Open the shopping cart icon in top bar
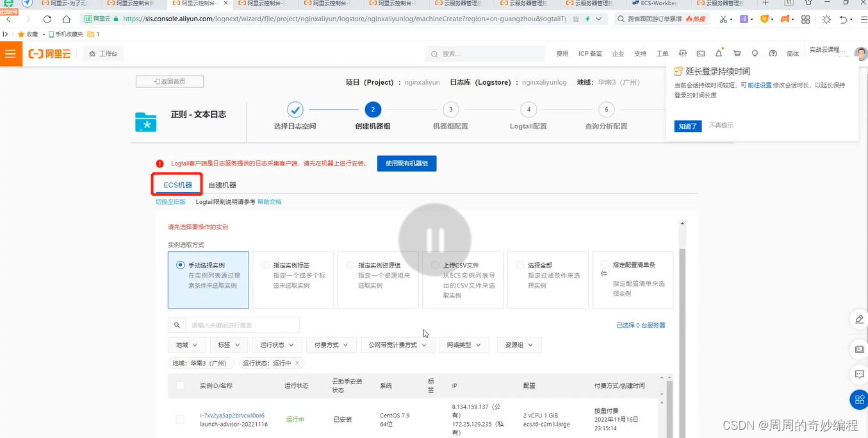 click(737, 53)
